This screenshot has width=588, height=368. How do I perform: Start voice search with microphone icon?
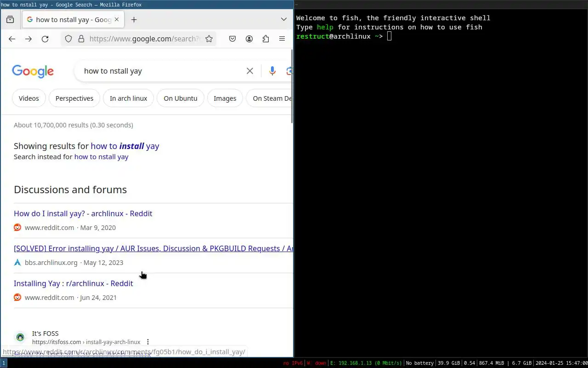tap(272, 71)
